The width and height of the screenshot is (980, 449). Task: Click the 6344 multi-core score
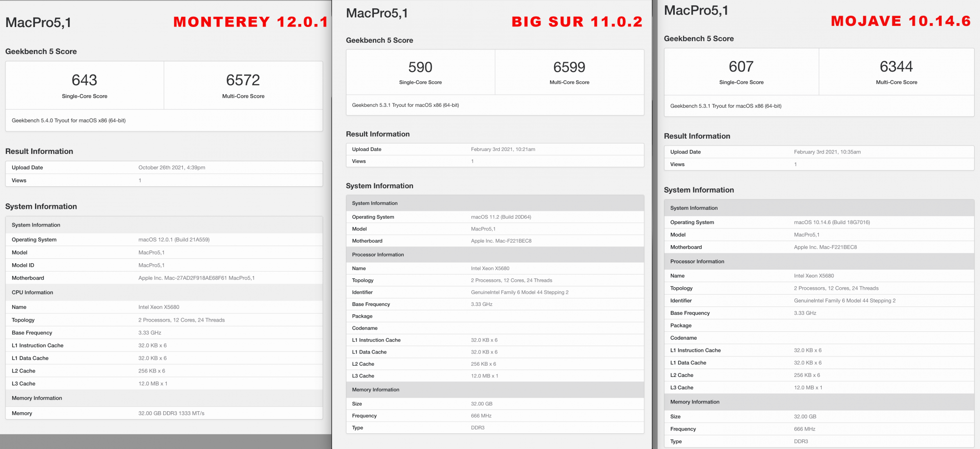897,67
